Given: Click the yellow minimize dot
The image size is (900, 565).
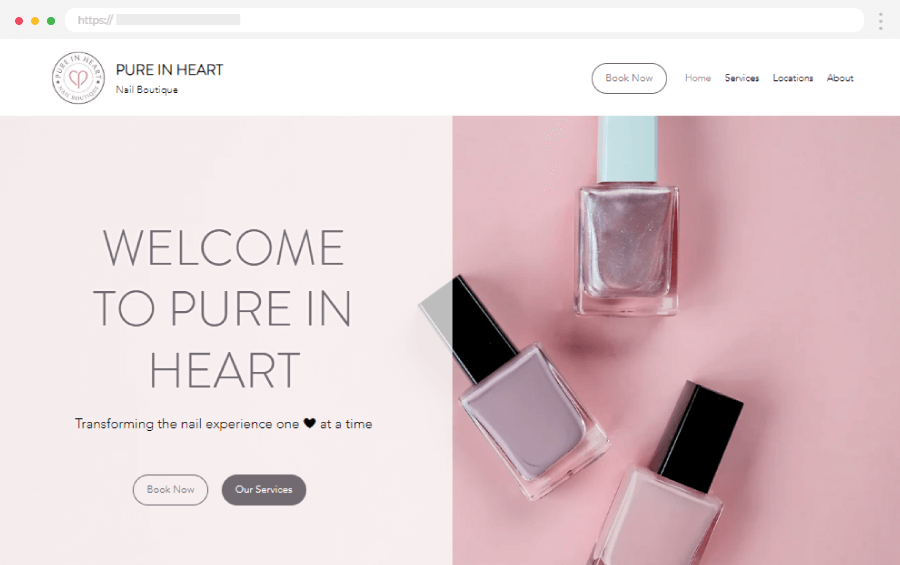Looking at the screenshot, I should [x=35, y=21].
